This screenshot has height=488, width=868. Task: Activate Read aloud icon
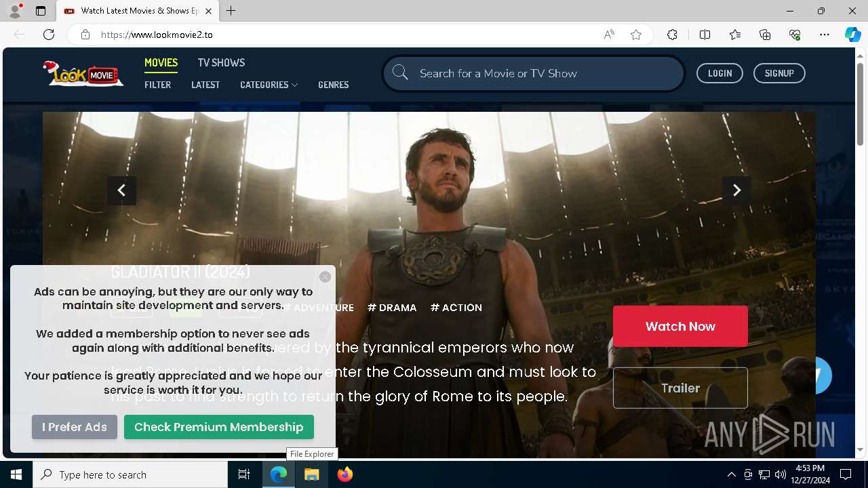(x=609, y=35)
